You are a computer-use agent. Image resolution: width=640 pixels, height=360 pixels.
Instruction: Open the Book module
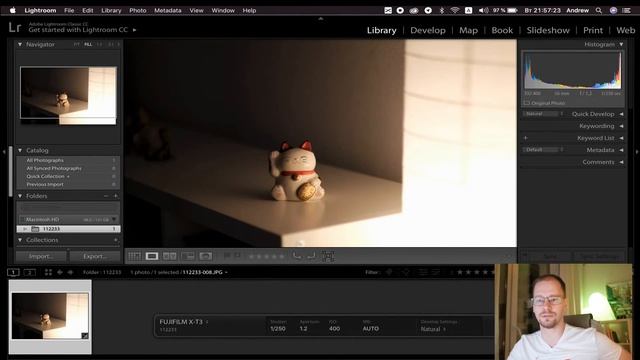[x=502, y=30]
